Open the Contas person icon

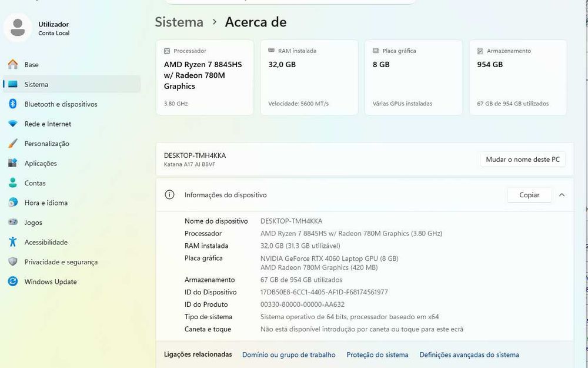13,183
